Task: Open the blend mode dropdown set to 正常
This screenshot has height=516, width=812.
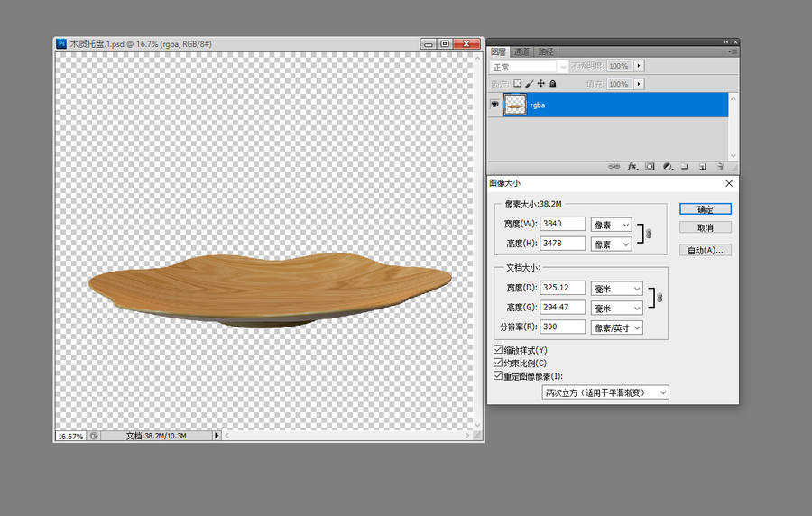Action: pyautogui.click(x=529, y=67)
